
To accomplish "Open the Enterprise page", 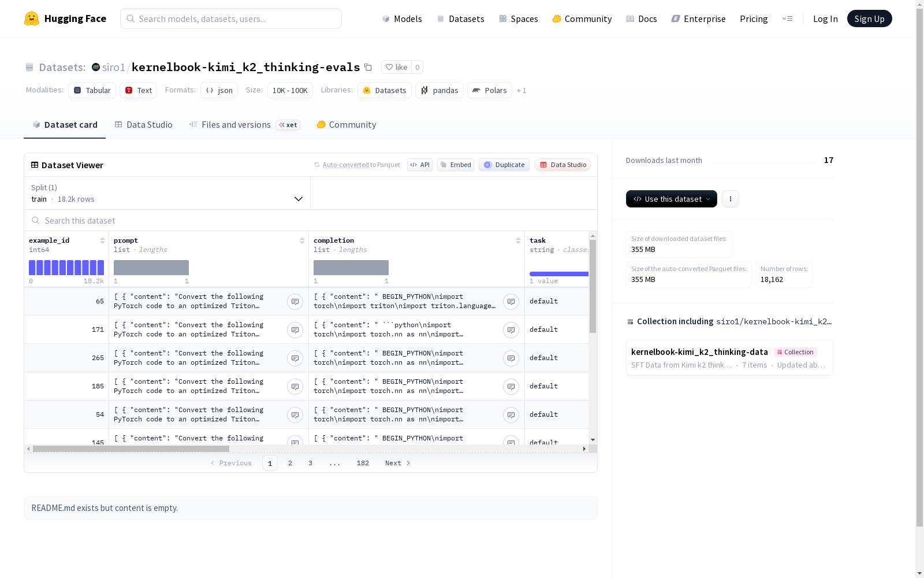I will (x=699, y=18).
